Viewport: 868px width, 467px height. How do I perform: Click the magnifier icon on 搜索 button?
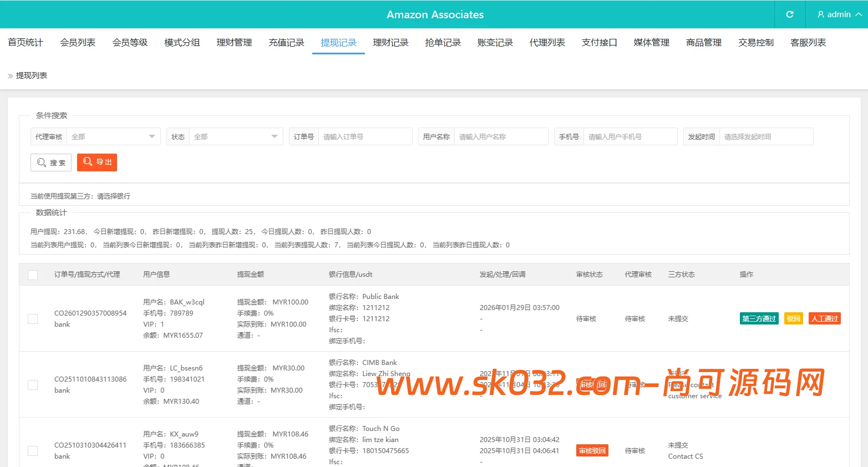coord(41,162)
